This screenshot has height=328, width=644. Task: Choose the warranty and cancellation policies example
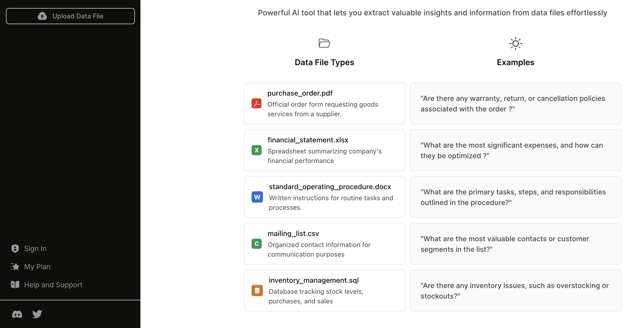click(515, 103)
